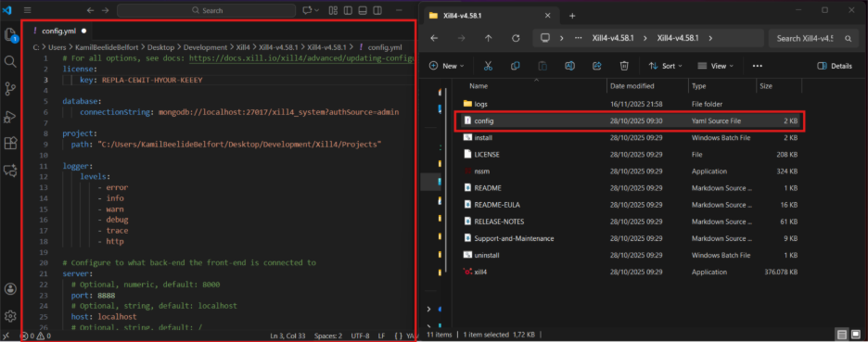Screen dimensions: 868x342
Task: Click the license key value REPLA-CEWIT-HYOUR-KEEEY
Action: (152, 80)
